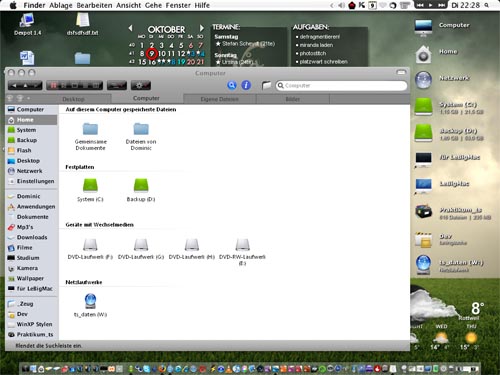Open WinXP Stylen in the sidebar

pos(31,324)
